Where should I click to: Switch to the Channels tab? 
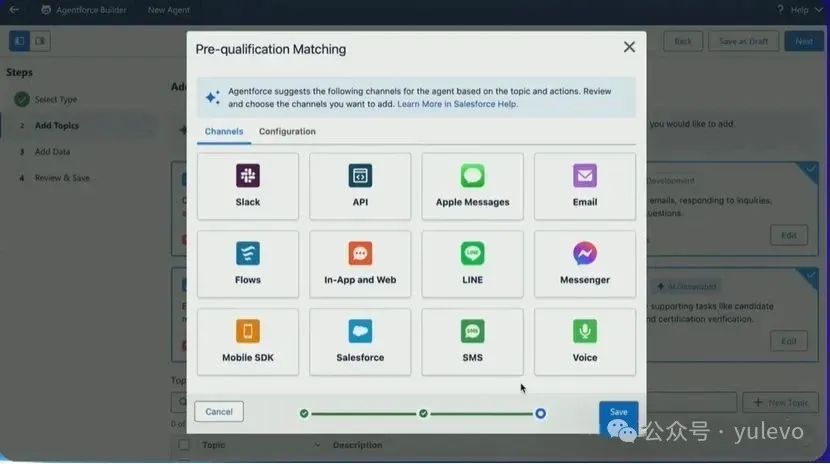224,131
